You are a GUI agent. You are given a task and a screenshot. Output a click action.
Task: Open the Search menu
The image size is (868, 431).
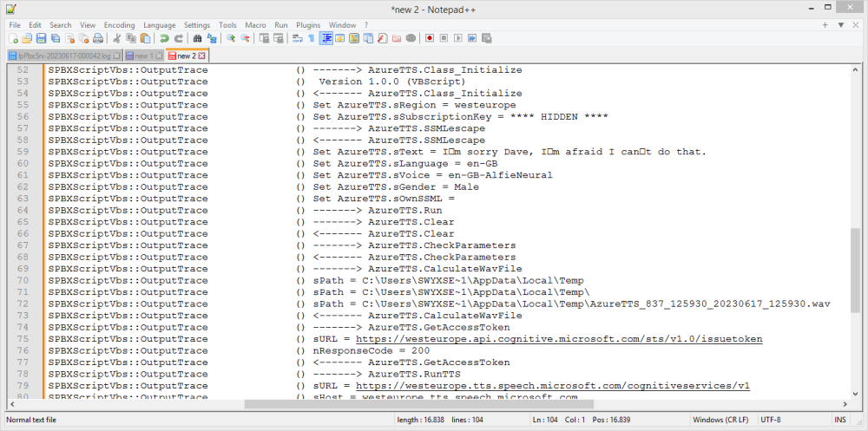61,25
